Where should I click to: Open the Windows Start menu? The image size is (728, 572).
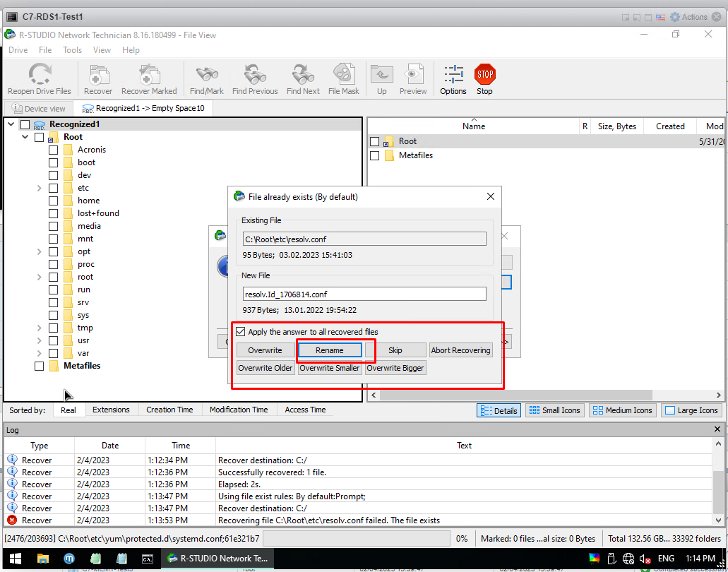tap(14, 558)
